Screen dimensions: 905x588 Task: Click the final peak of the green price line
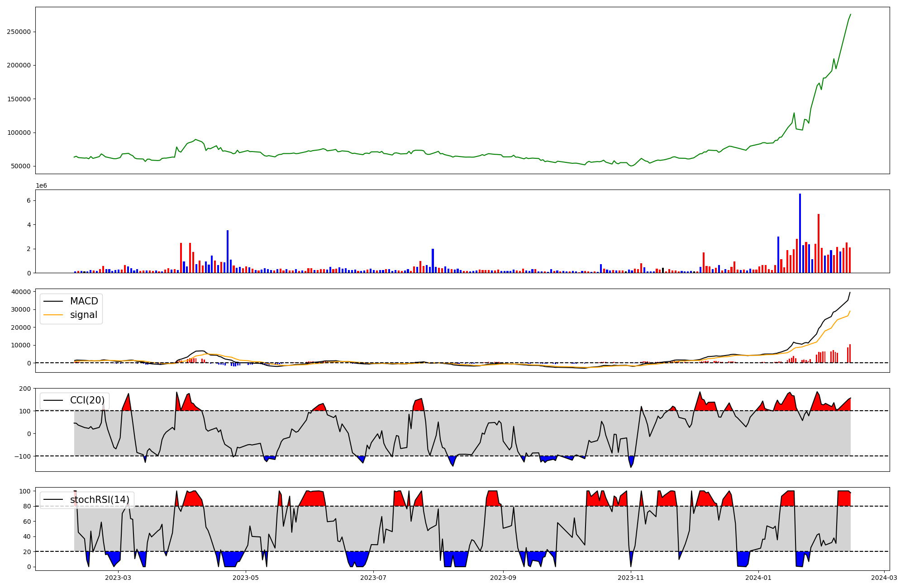[850, 14]
